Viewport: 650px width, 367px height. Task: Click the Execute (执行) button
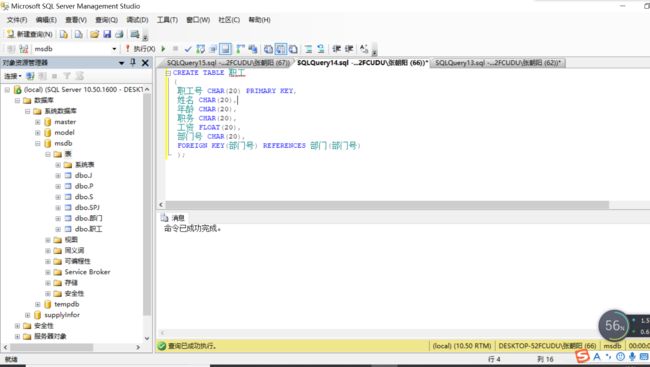coord(140,49)
